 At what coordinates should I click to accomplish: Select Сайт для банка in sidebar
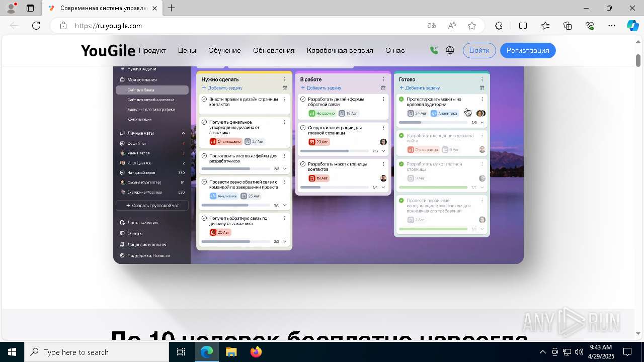point(152,90)
